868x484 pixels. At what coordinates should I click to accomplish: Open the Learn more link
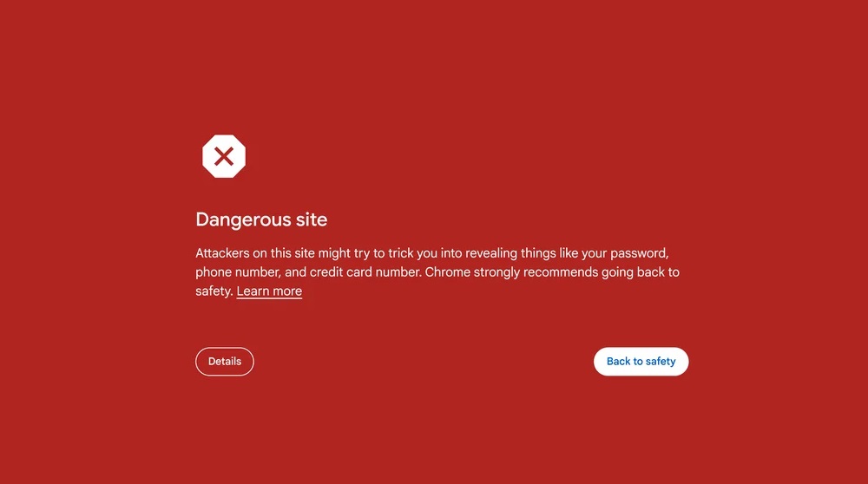[269, 291]
